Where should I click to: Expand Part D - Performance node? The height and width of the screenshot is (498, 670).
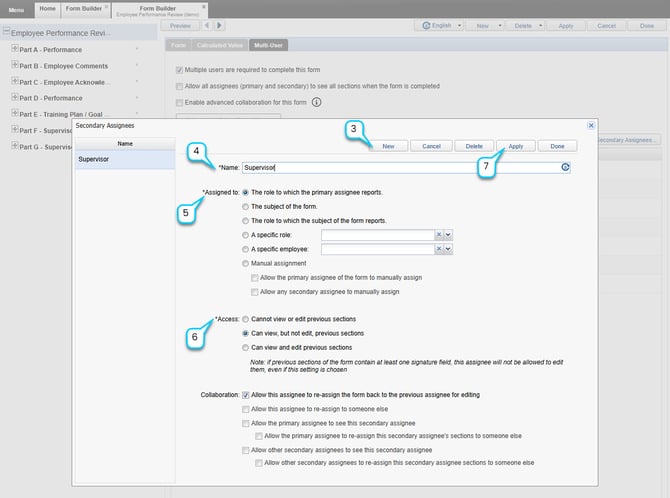pyautogui.click(x=15, y=97)
